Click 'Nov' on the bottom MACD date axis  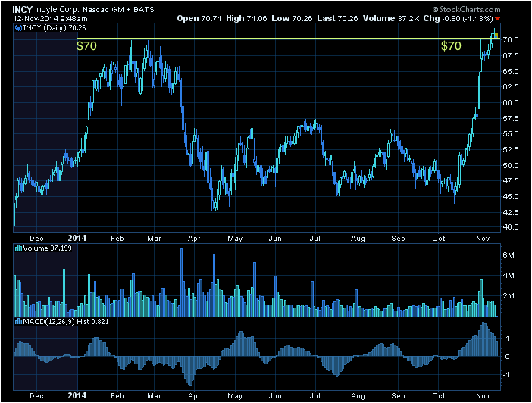[483, 396]
